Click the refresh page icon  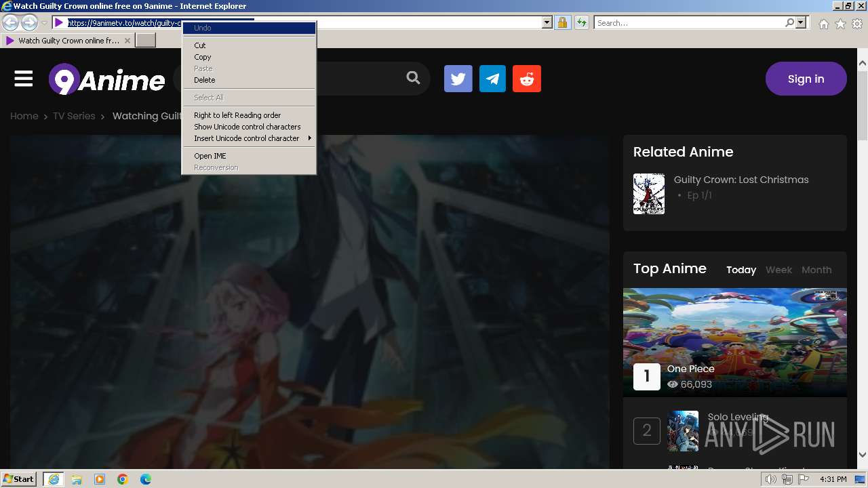tap(581, 23)
